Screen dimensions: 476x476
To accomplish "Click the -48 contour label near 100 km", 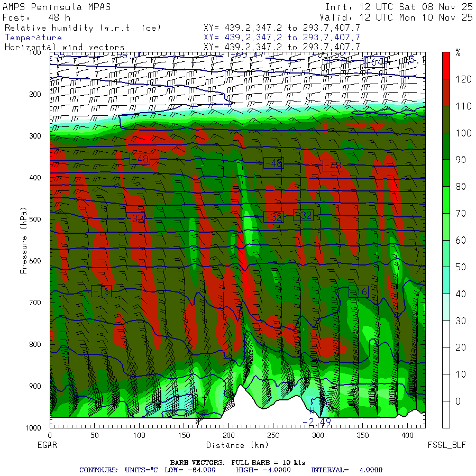I will pos(140,159).
